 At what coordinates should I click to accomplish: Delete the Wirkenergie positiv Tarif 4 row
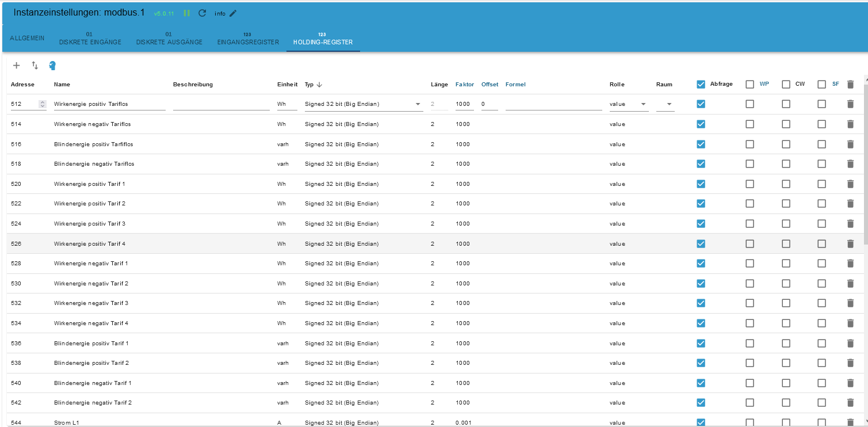(x=850, y=244)
